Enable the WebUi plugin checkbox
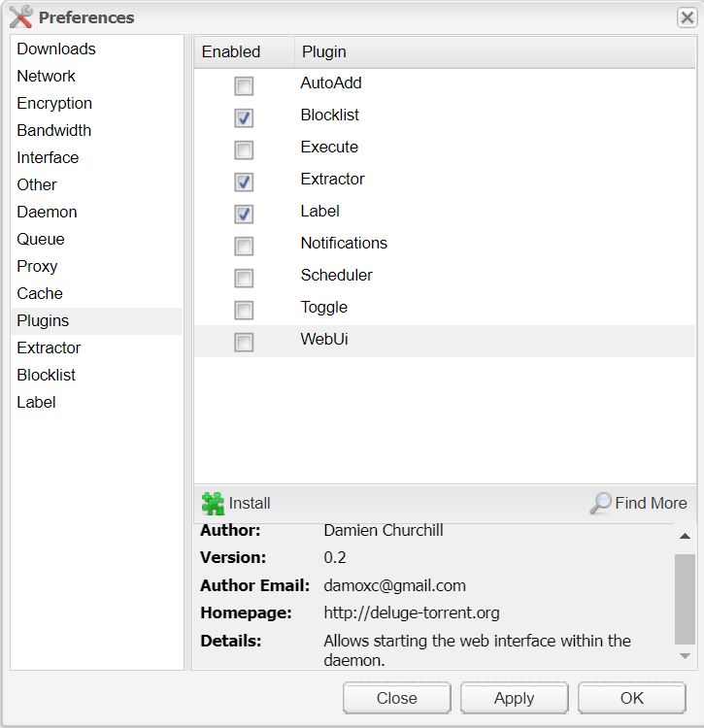This screenshot has height=728, width=704. (x=244, y=343)
